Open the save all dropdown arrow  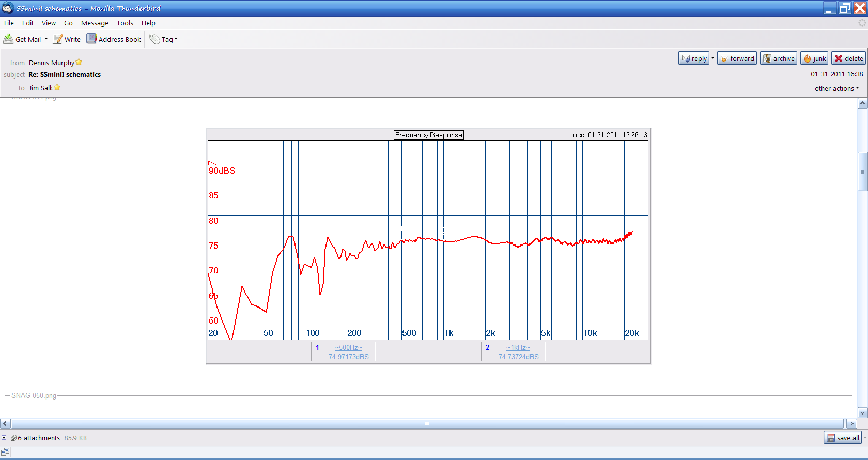coord(864,438)
